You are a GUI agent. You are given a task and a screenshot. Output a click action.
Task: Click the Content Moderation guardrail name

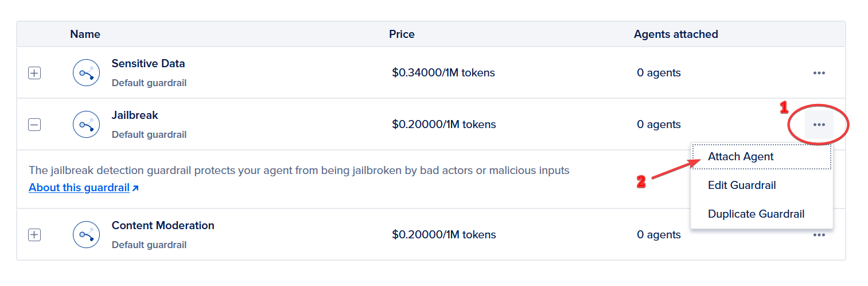(x=163, y=226)
